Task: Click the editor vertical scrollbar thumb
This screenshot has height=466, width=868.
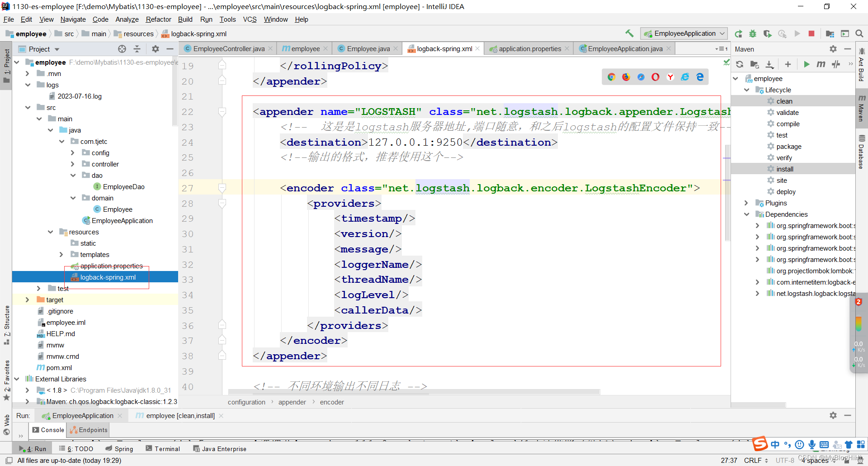Action: tap(727, 192)
